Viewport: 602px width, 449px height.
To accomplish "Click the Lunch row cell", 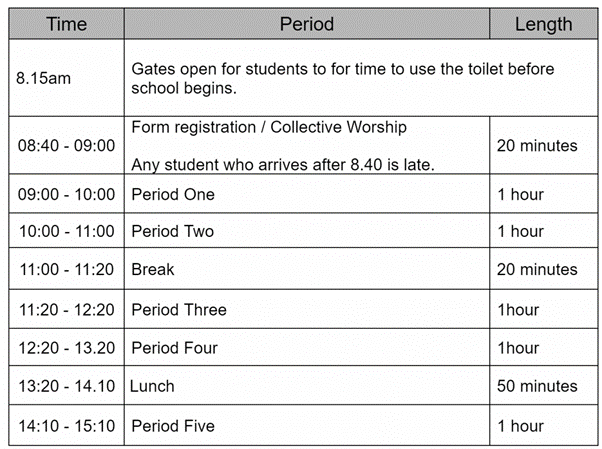I will pyautogui.click(x=153, y=386).
